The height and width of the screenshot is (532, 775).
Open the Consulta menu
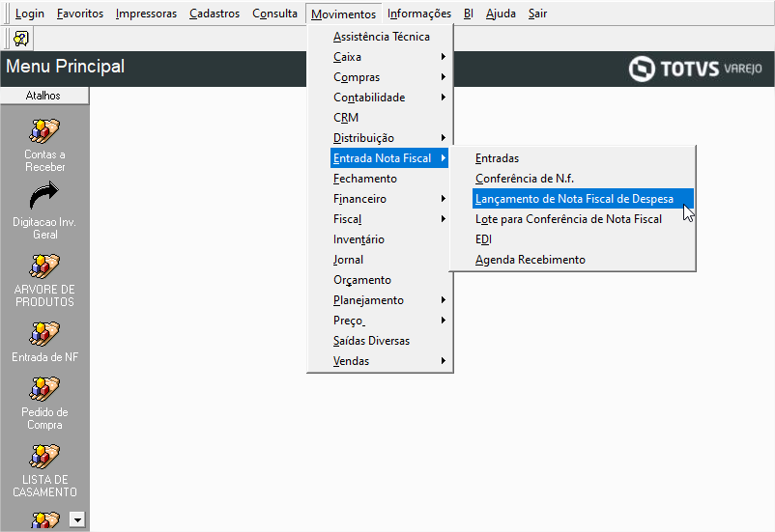pyautogui.click(x=274, y=14)
